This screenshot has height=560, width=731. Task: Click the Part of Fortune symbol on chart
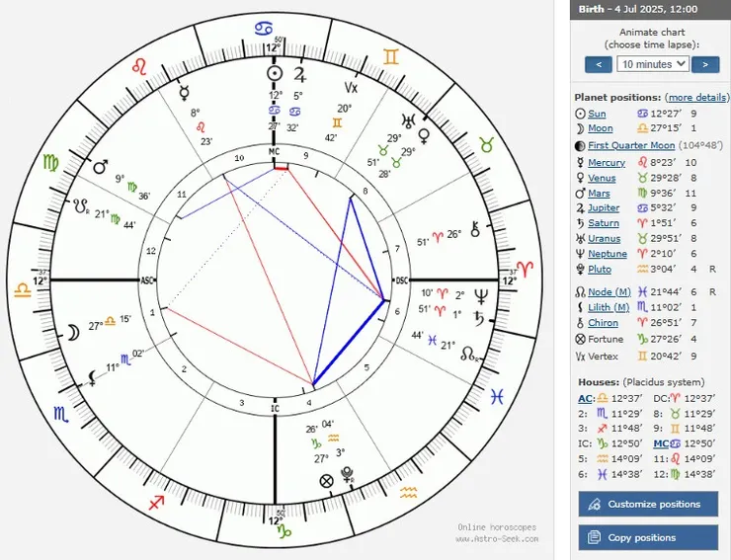[x=326, y=481]
